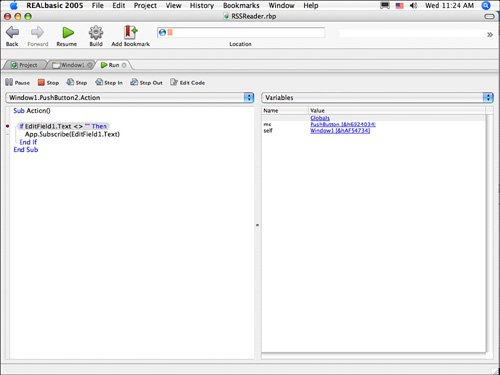This screenshot has height=375, width=500.
Task: Open the Project menu
Action: click(145, 5)
